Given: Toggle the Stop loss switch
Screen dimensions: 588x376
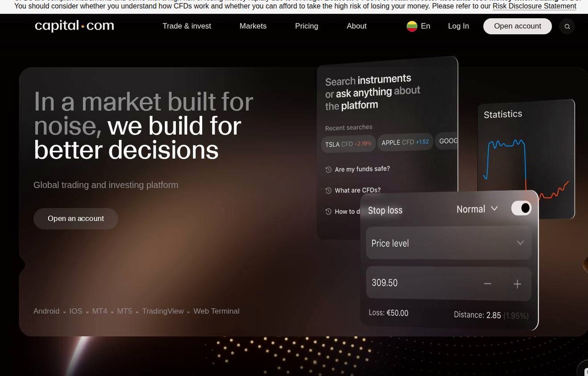Looking at the screenshot, I should pos(521,208).
